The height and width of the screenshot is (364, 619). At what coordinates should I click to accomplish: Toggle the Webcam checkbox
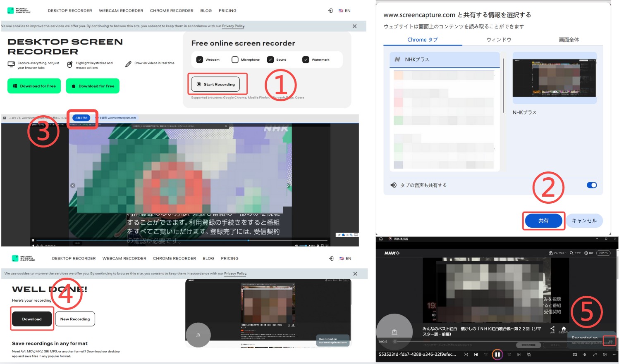[x=200, y=59]
